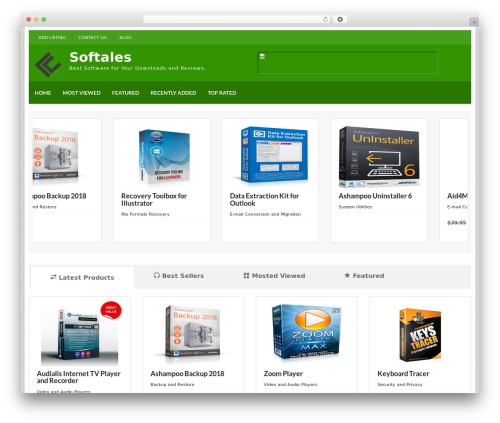Click the Keyboard Tracer title

403,374
